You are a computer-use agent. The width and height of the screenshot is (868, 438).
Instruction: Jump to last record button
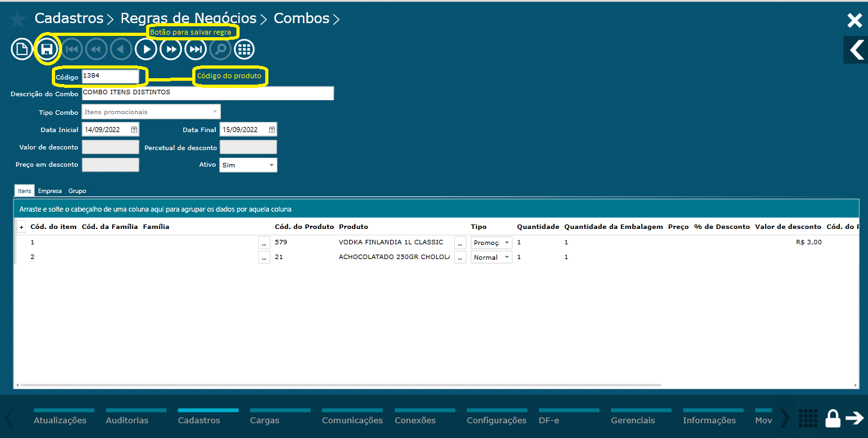(195, 49)
